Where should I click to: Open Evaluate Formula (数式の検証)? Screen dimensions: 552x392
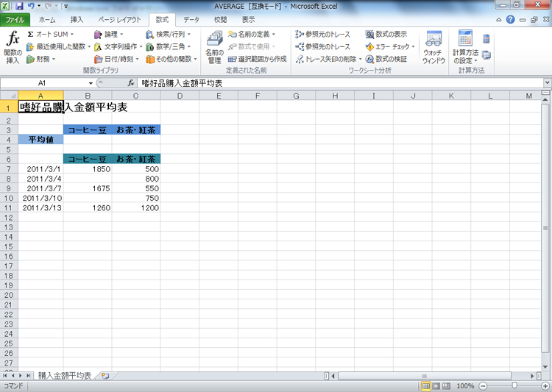click(x=386, y=59)
